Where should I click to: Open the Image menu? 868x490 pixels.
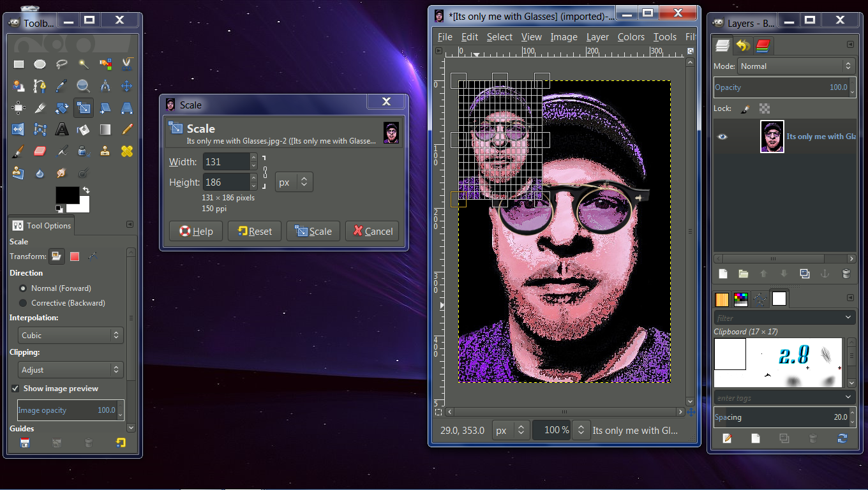[x=564, y=37]
